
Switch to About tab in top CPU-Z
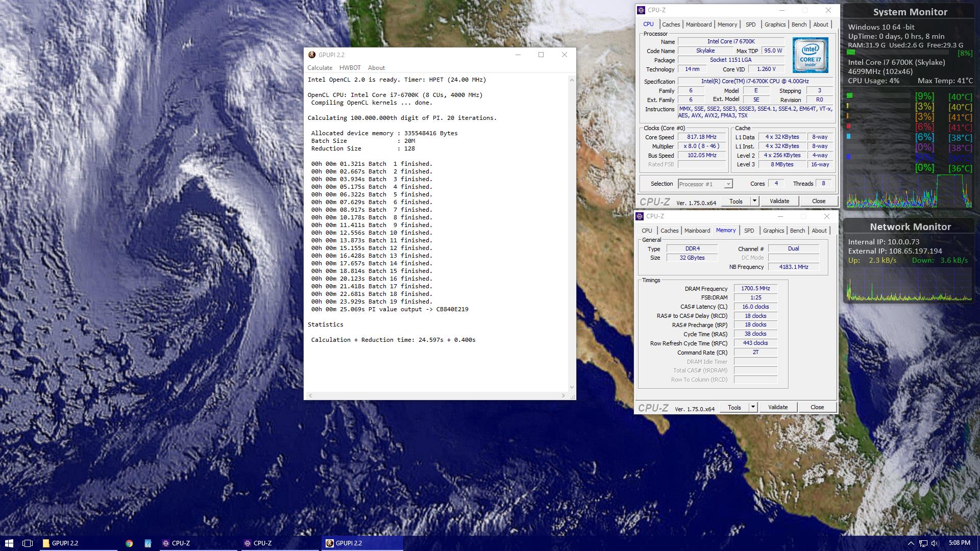click(821, 24)
